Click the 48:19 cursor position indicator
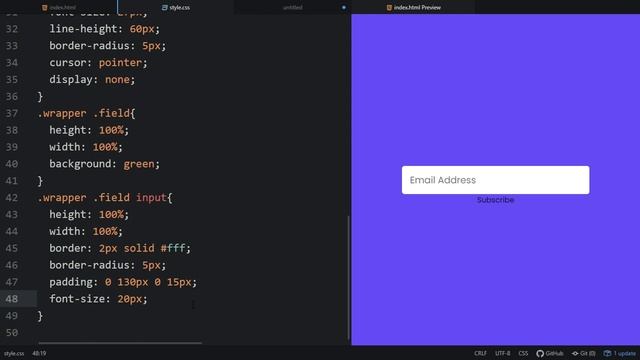This screenshot has height=360, width=640. pyautogui.click(x=39, y=353)
